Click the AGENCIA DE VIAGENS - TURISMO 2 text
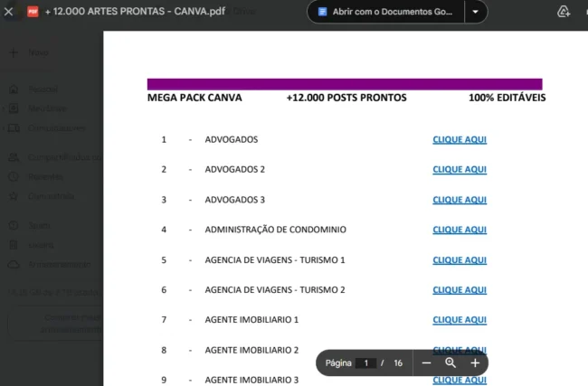This screenshot has height=386, width=588. [275, 290]
